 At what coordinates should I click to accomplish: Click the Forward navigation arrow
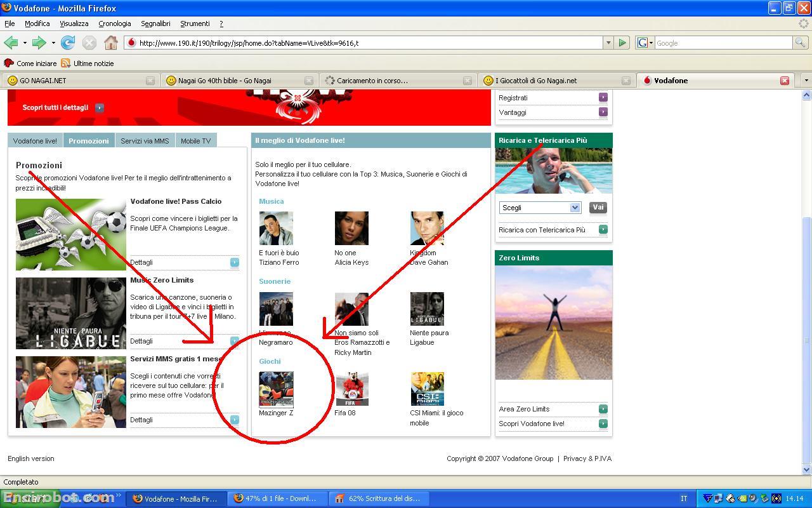pyautogui.click(x=39, y=43)
